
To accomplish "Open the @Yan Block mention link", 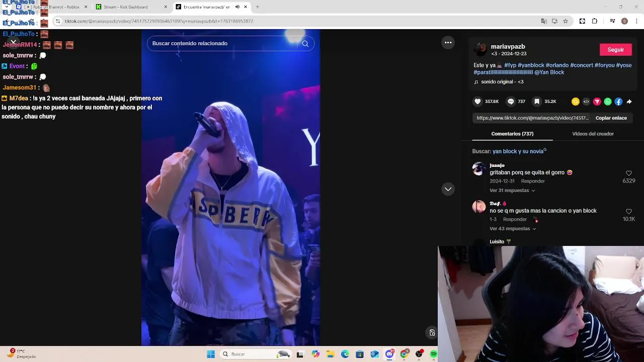I will tap(549, 72).
